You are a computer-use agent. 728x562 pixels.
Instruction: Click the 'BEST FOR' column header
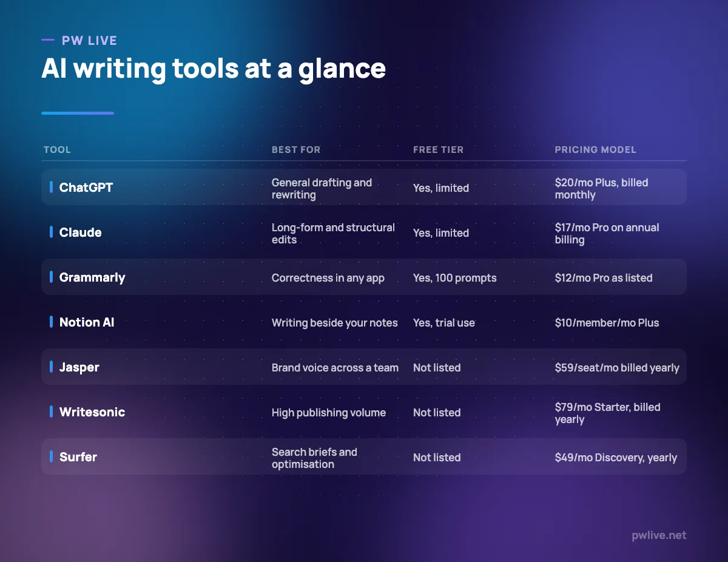point(296,149)
